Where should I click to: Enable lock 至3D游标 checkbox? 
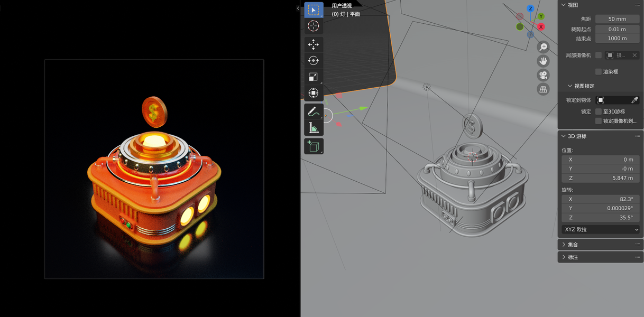pos(599,111)
